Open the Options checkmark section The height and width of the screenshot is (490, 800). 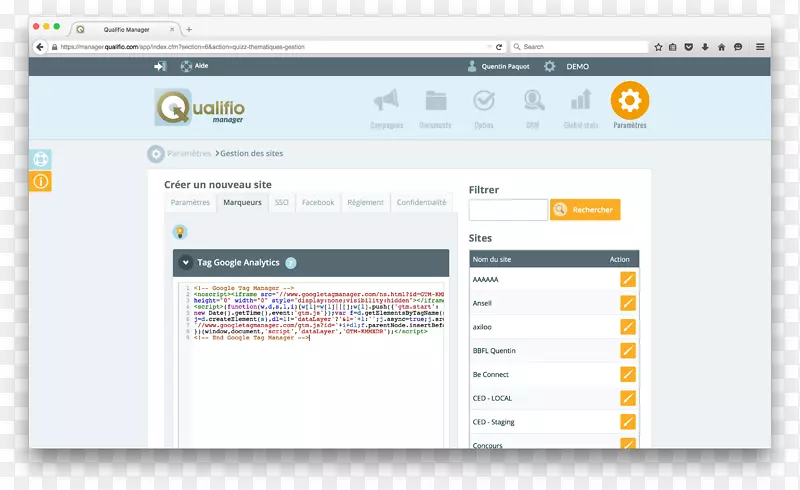[x=484, y=109]
